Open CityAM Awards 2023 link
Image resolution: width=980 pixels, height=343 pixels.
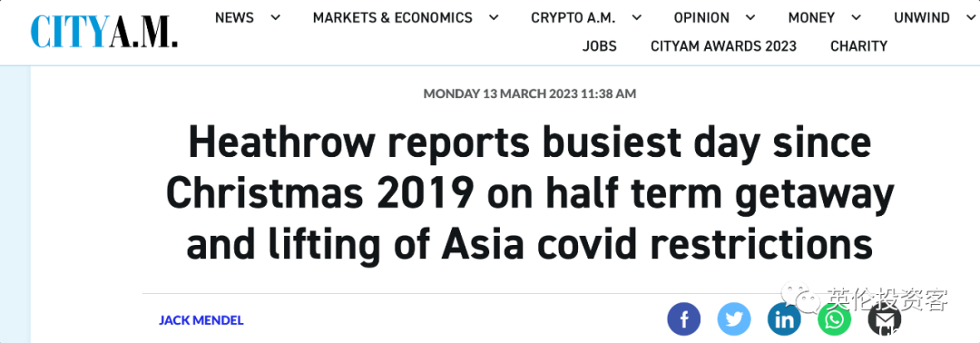[724, 46]
